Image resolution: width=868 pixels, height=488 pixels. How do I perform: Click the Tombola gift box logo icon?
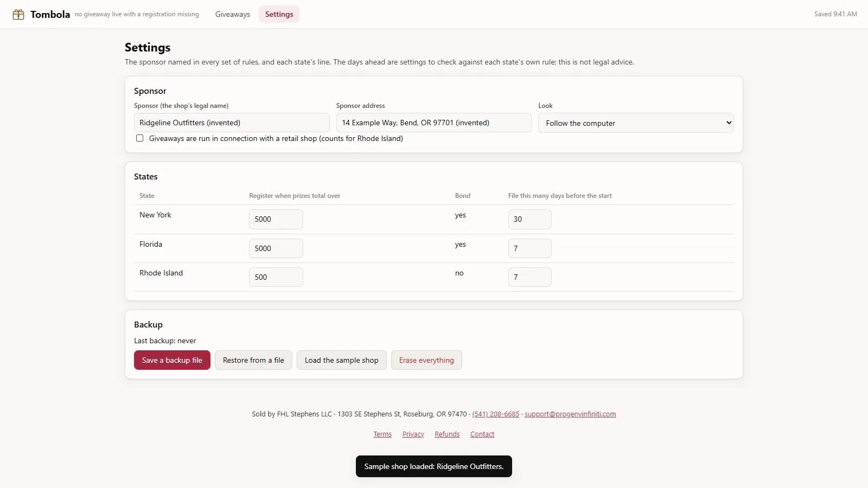(x=18, y=15)
